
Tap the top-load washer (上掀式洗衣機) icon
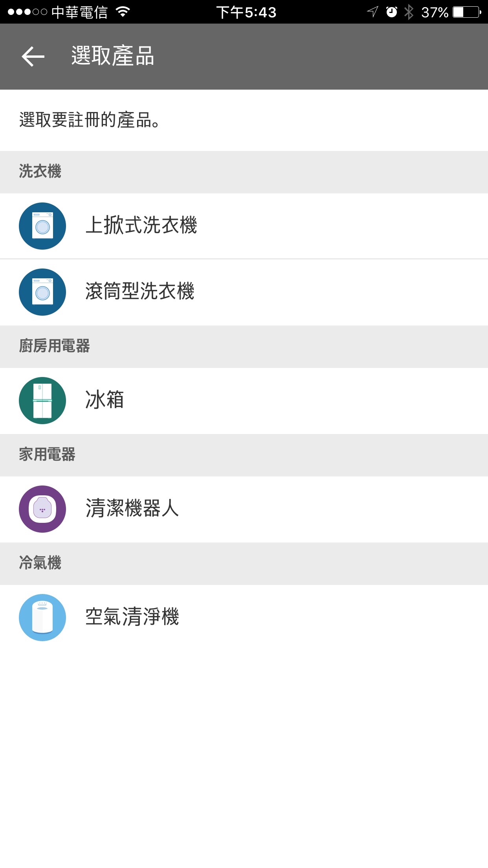(42, 226)
